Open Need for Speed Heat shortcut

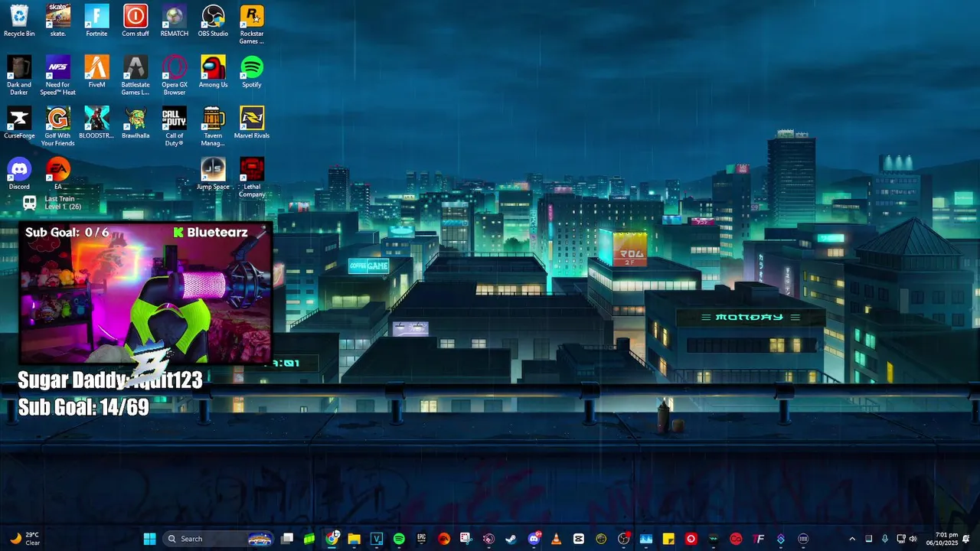(58, 75)
